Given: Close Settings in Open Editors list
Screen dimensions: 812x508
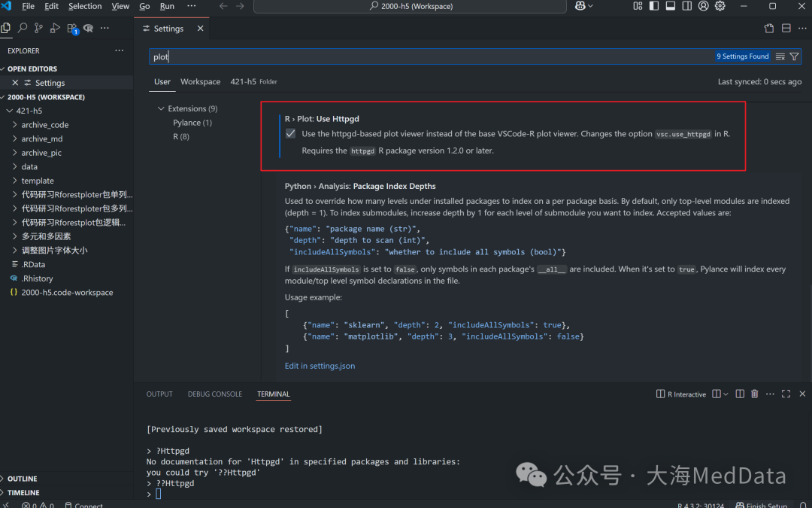Looking at the screenshot, I should 15,83.
